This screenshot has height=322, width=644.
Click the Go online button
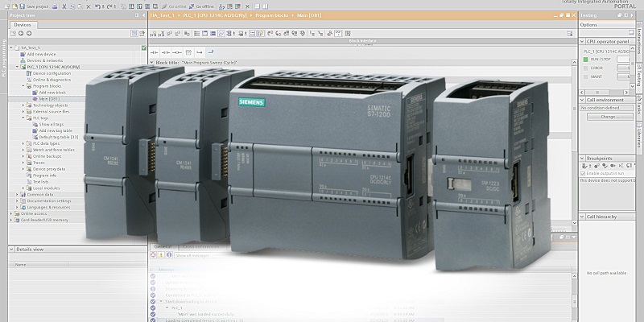(x=174, y=6)
